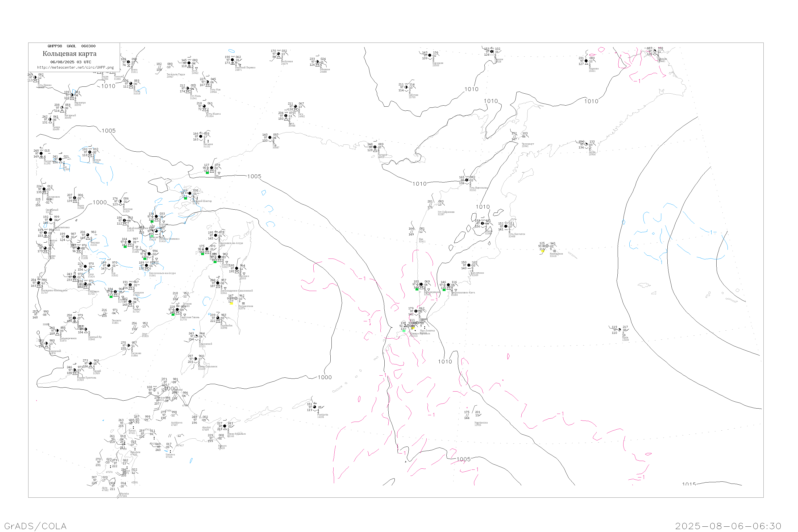Click green square at Большерецкий station
Image resolution: width=798 pixels, height=532 pixels.
[417, 289]
